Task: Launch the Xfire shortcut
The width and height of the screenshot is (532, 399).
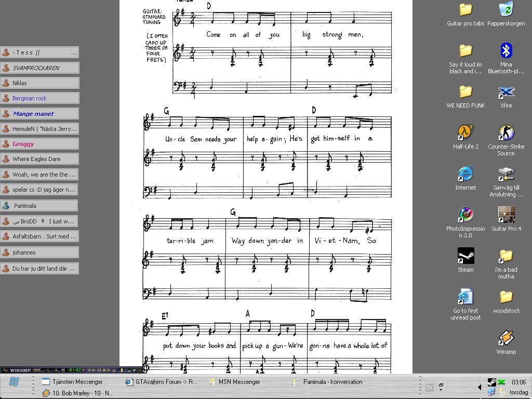Action: coord(506,97)
